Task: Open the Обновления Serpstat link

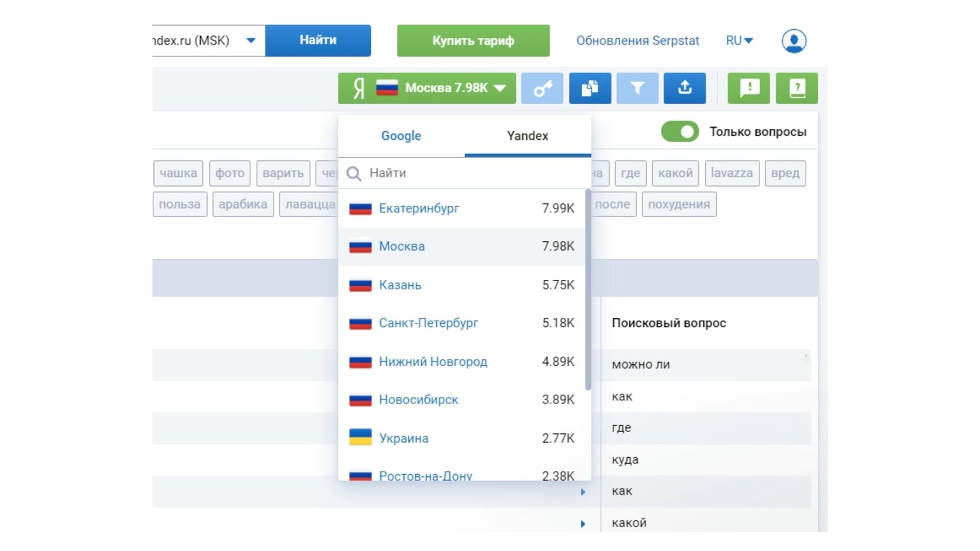Action: pos(638,41)
